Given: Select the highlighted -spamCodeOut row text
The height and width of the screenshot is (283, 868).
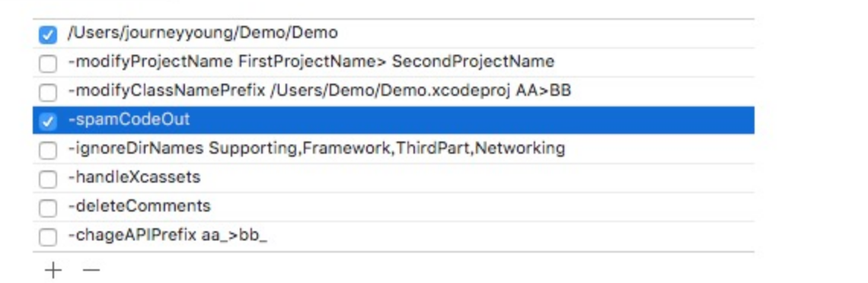Looking at the screenshot, I should [x=129, y=119].
